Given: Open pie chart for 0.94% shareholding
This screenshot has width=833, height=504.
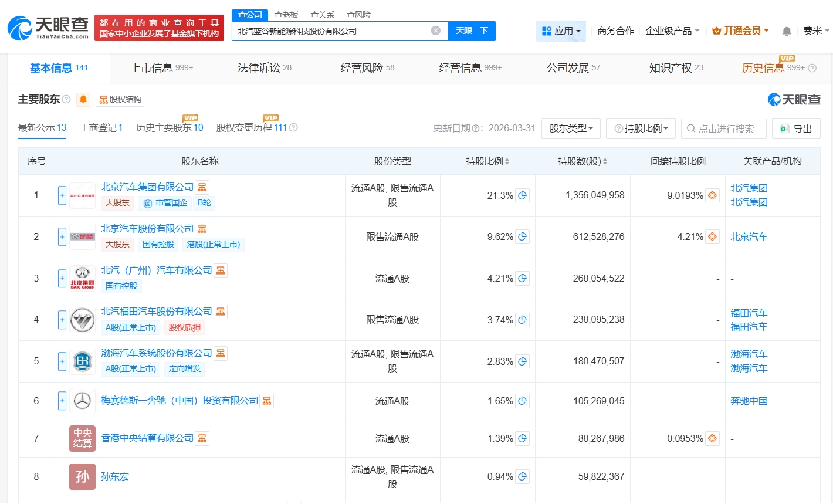Looking at the screenshot, I should click(x=522, y=476).
